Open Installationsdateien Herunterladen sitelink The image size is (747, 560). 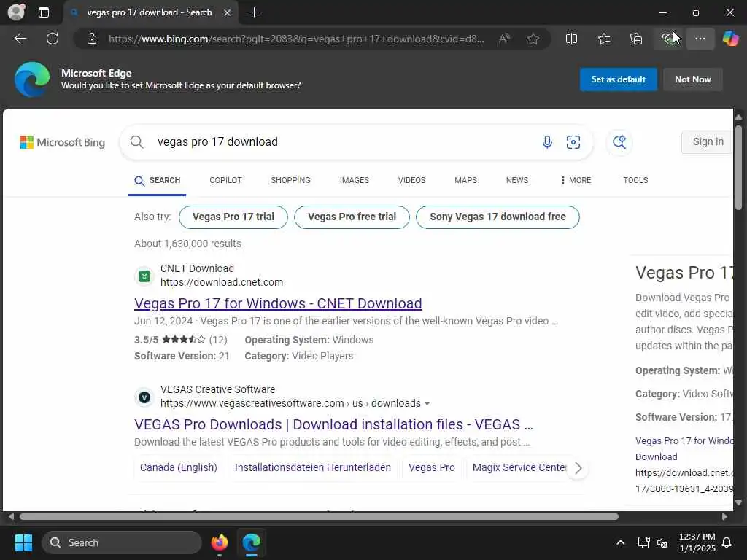tap(312, 467)
